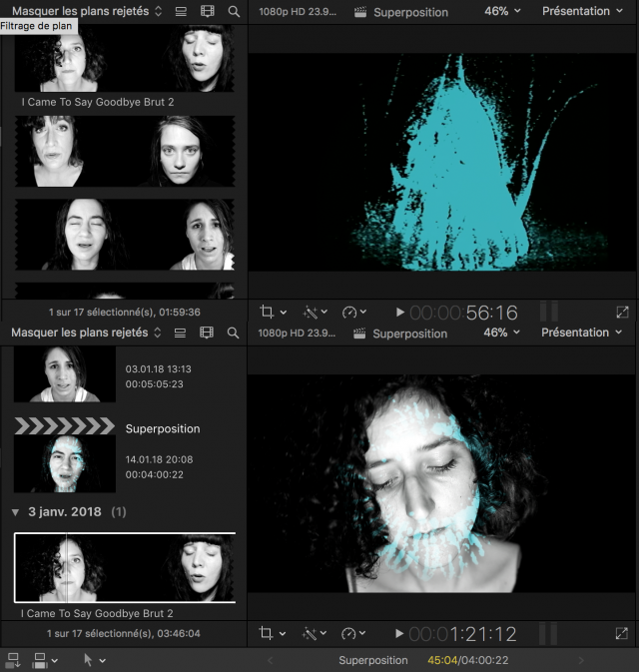Viewport: 639px width, 672px height.
Task: Open the topmost 'Masquer les plans rejetés' filter popup
Action: point(87,12)
